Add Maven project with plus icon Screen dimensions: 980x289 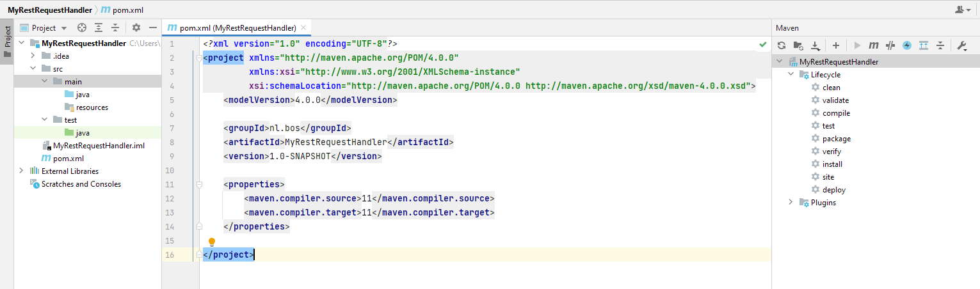coord(836,45)
